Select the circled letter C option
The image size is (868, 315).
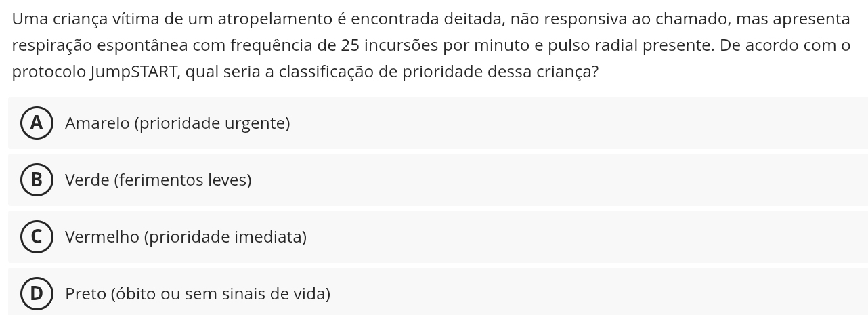[x=37, y=236]
